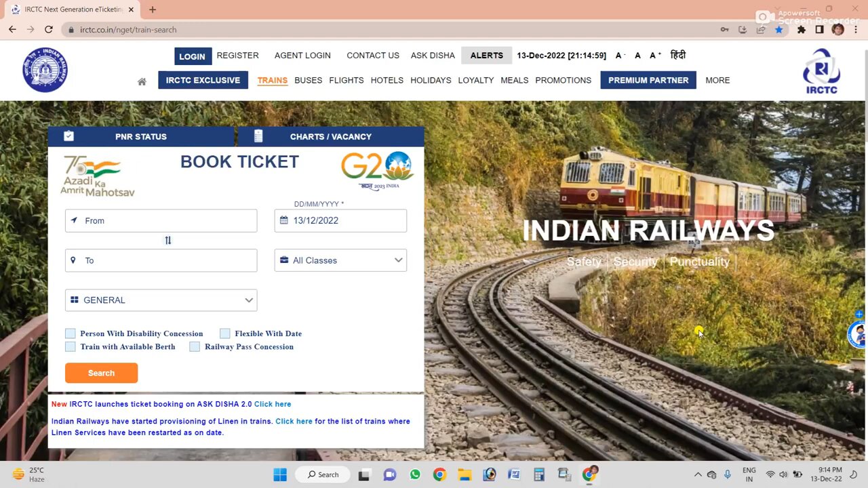Screen dimensions: 868x488
Task: Open the Chrome extensions puzzle icon
Action: [x=802, y=30]
